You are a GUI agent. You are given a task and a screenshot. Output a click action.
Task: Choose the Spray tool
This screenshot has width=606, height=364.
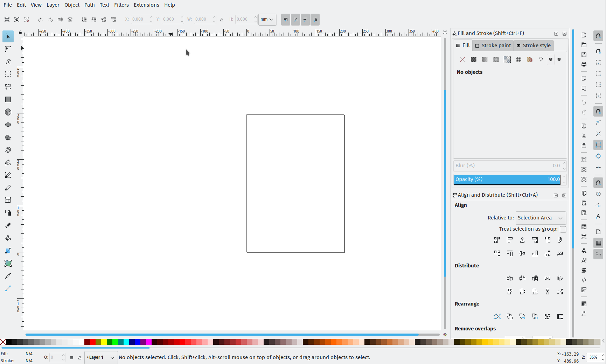click(x=8, y=213)
